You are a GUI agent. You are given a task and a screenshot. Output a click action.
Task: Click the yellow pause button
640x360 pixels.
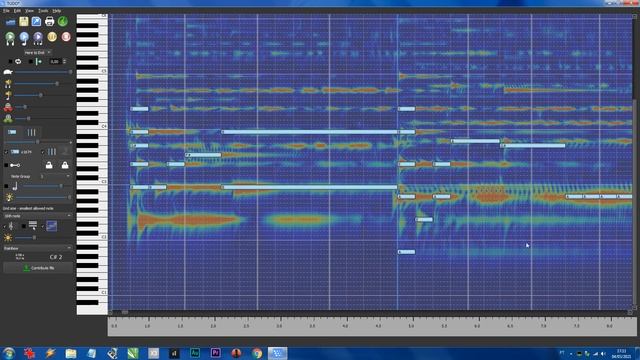(52, 37)
